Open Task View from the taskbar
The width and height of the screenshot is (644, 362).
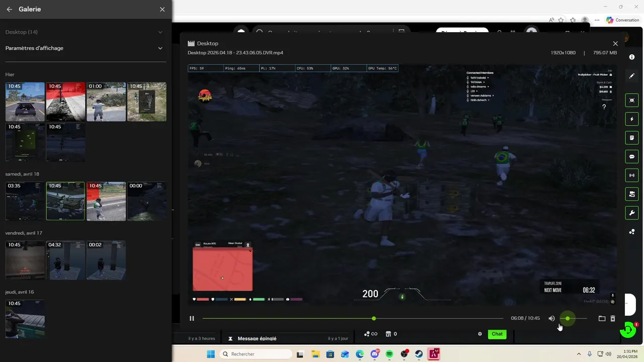pyautogui.click(x=300, y=354)
